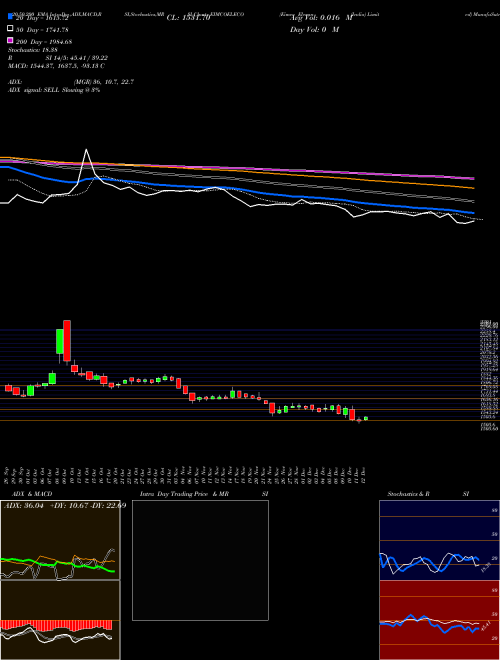Click the tall green candle before the peak
The height and width of the screenshot is (660, 500).
pos(60,341)
